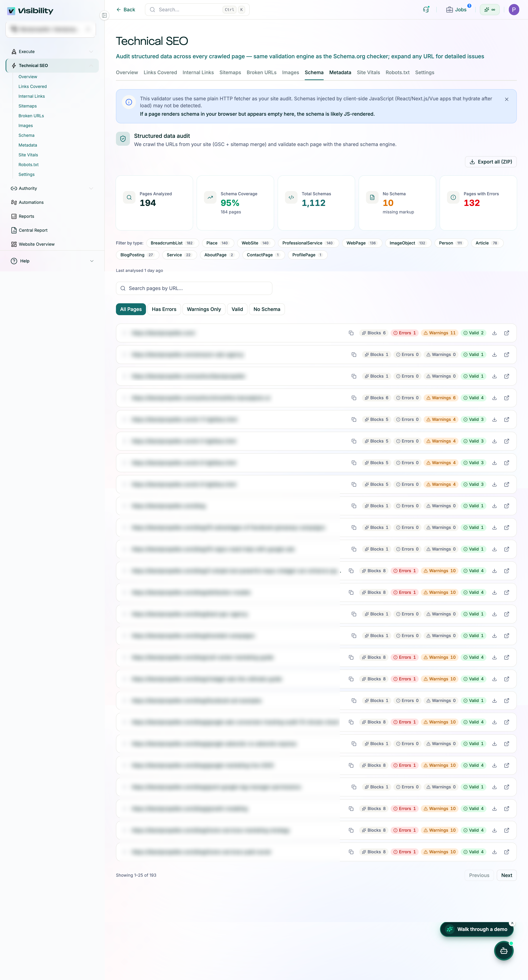This screenshot has height=980, width=528.
Task: Open the workspace selector dropdown in sidebar
Action: (51, 29)
